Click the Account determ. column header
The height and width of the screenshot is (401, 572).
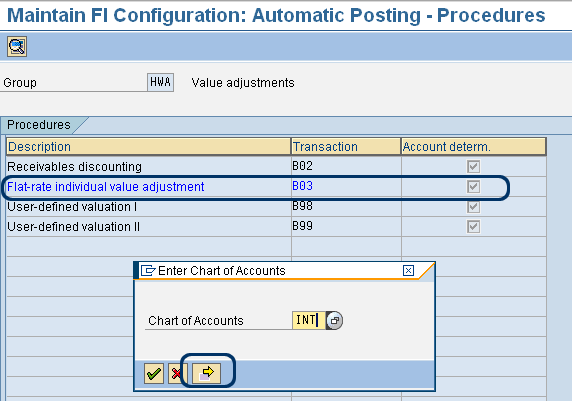point(474,147)
